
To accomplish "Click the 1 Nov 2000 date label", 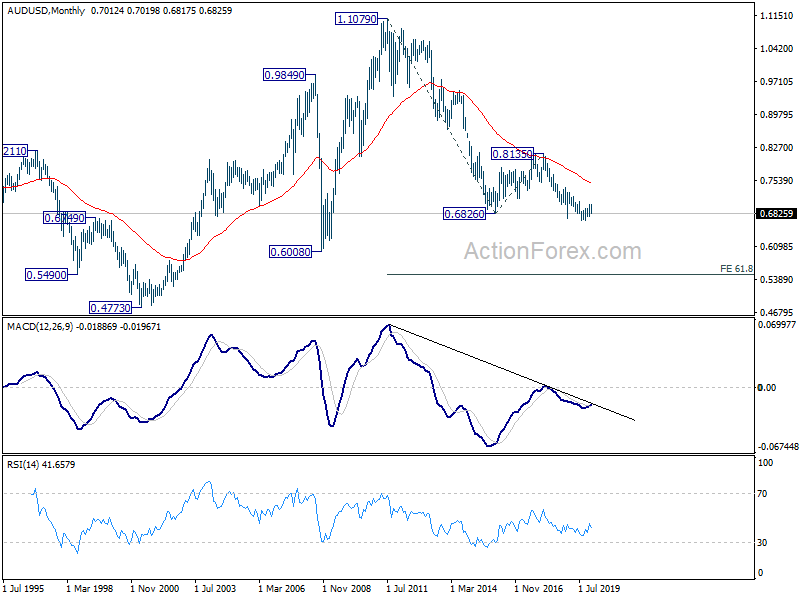I will 155,588.
